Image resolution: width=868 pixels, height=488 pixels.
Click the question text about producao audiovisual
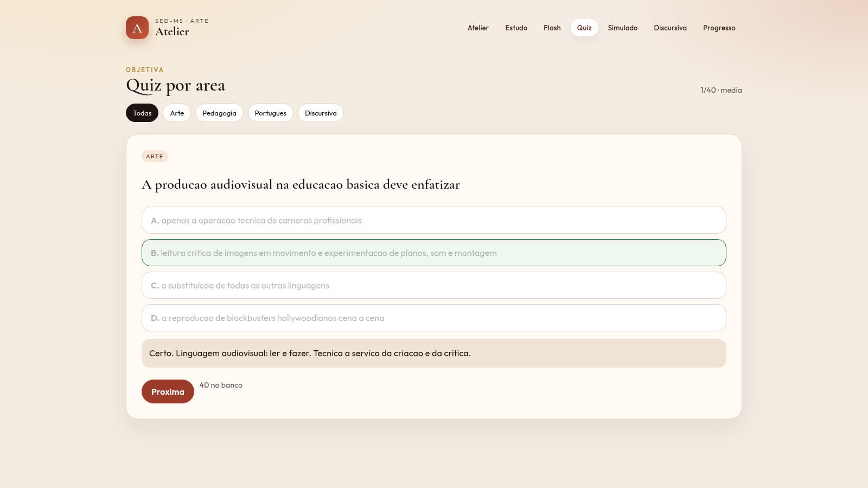pyautogui.click(x=301, y=184)
